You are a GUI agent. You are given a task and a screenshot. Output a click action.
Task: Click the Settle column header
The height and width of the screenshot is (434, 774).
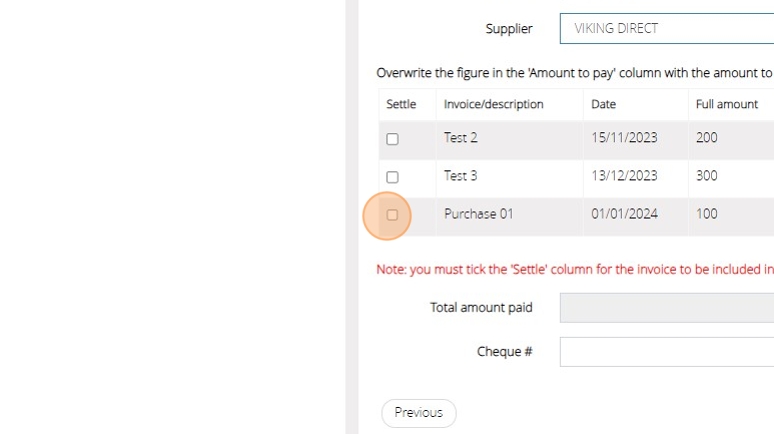point(401,104)
